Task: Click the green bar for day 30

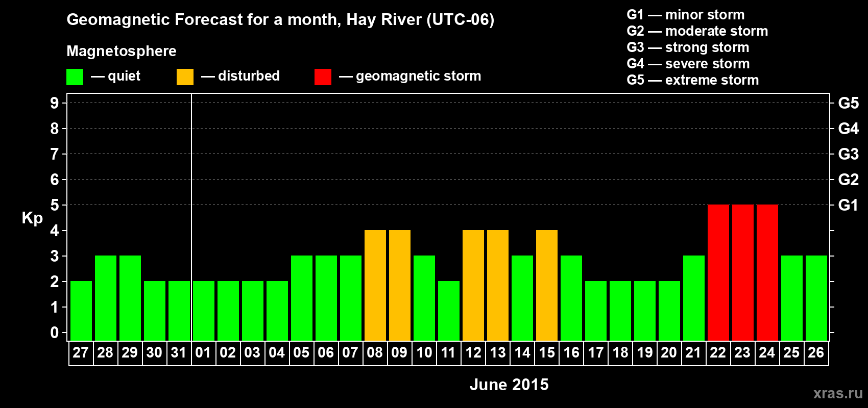Action: (155, 311)
